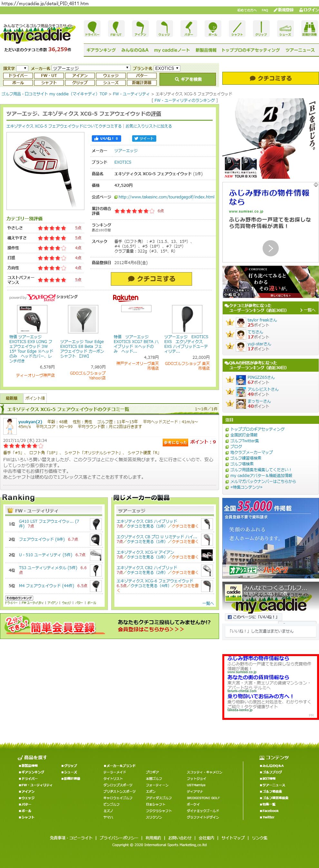Click the Shaft (シャフト) icon
Image resolution: width=319 pixels, height=868 pixels.
click(237, 28)
